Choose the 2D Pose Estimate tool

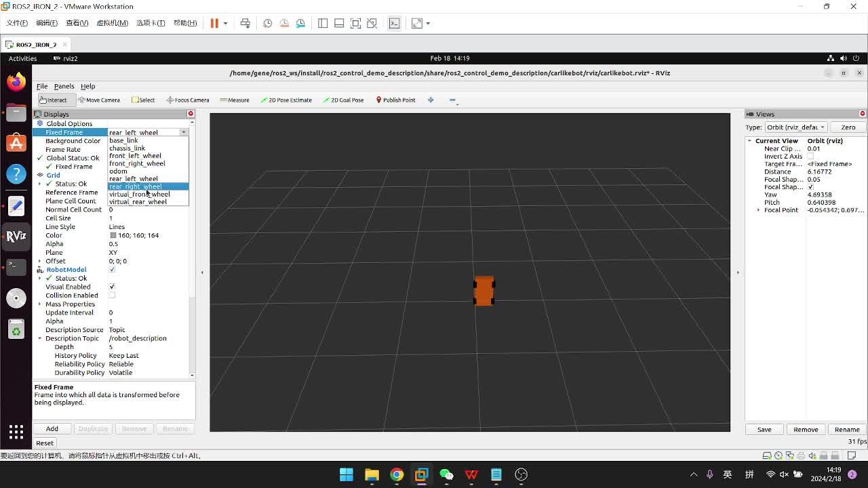[x=286, y=100]
